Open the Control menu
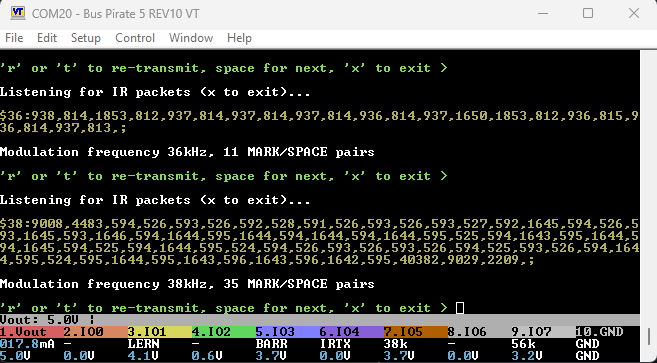Screen dimensions: 657x363 135,38
